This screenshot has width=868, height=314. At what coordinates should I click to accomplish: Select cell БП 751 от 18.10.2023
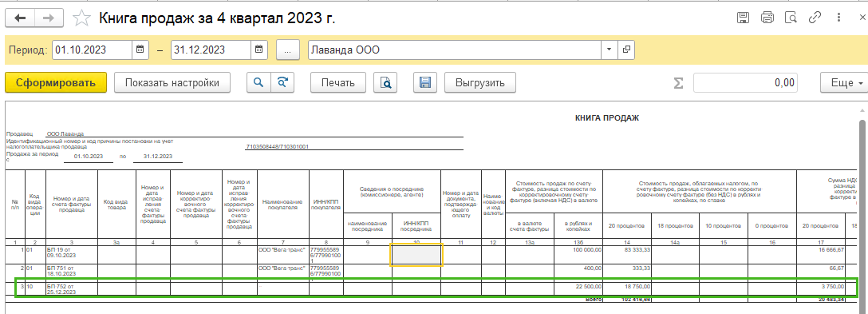(72, 273)
